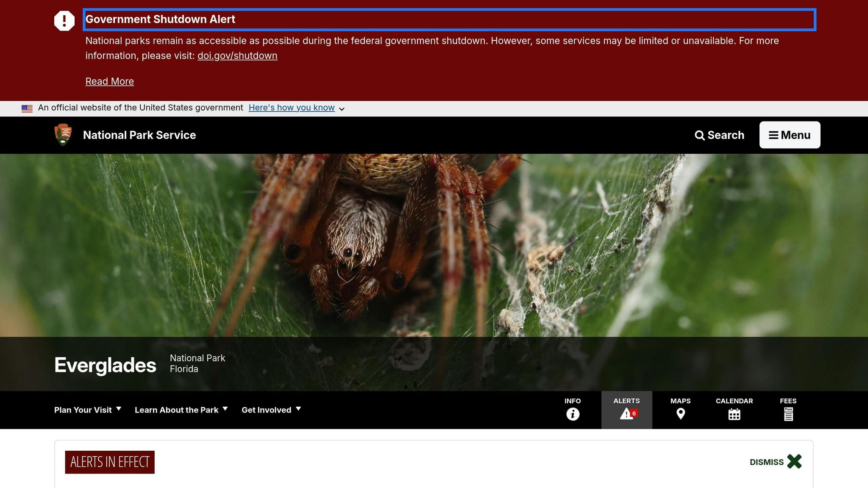Click the Info circle icon
Viewport: 868px width, 488px height.
573,414
